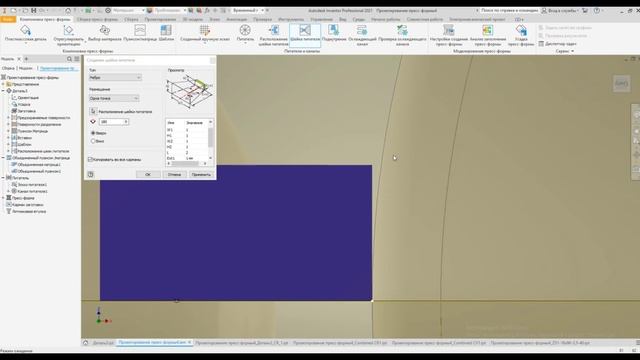Click the Отмена button in dialog
This screenshot has width=640, height=360.
point(174,174)
